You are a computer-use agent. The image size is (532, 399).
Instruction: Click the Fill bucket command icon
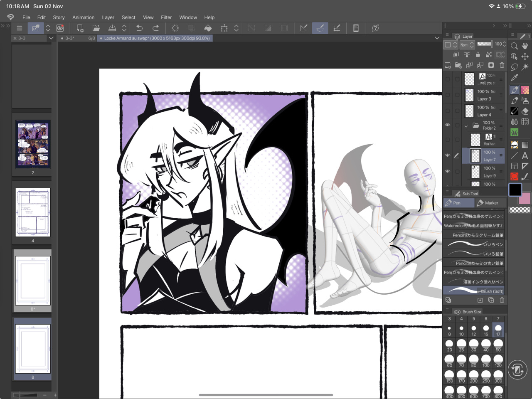[208, 28]
